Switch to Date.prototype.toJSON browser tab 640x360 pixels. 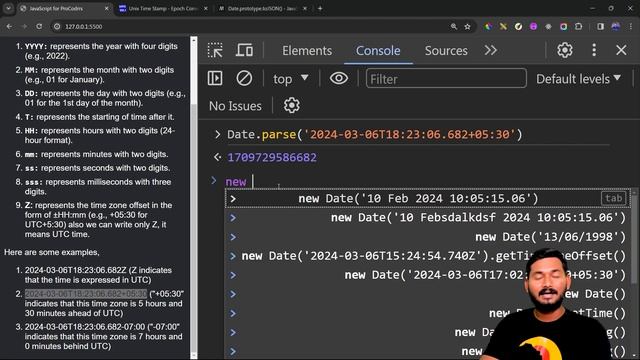point(262,9)
